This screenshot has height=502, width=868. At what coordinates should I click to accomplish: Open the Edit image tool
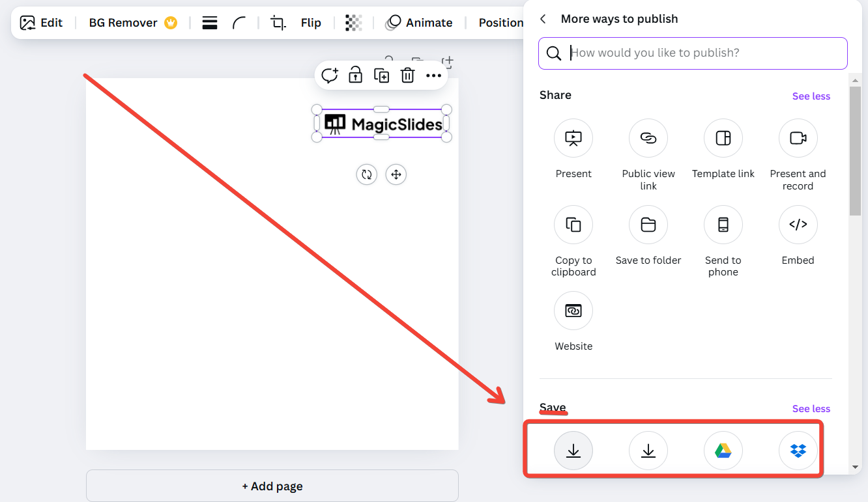point(41,23)
